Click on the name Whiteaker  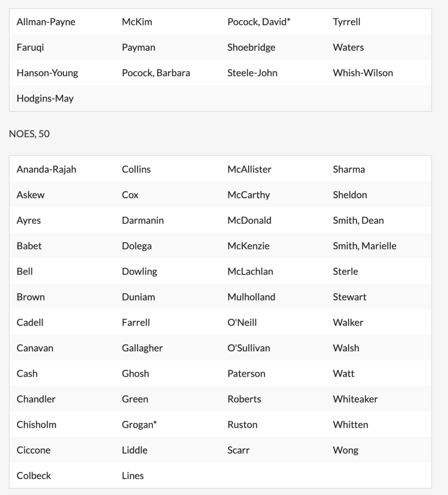(x=355, y=399)
